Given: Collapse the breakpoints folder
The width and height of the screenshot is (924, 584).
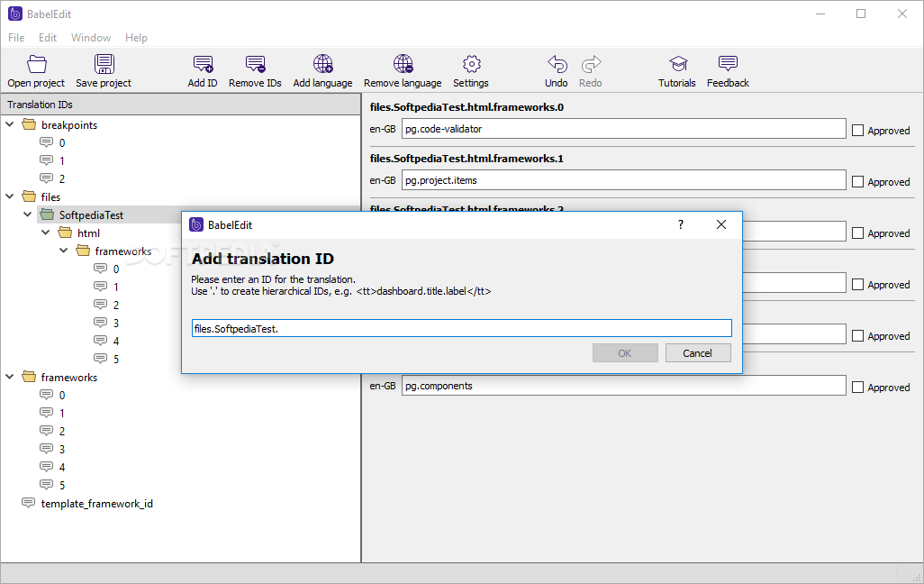Looking at the screenshot, I should [10, 124].
